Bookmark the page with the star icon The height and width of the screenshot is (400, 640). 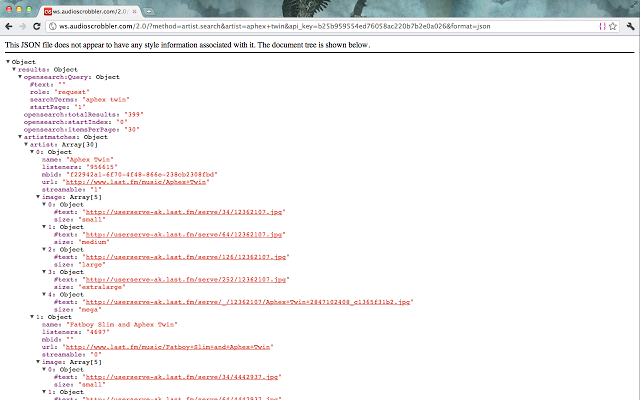[x=613, y=27]
